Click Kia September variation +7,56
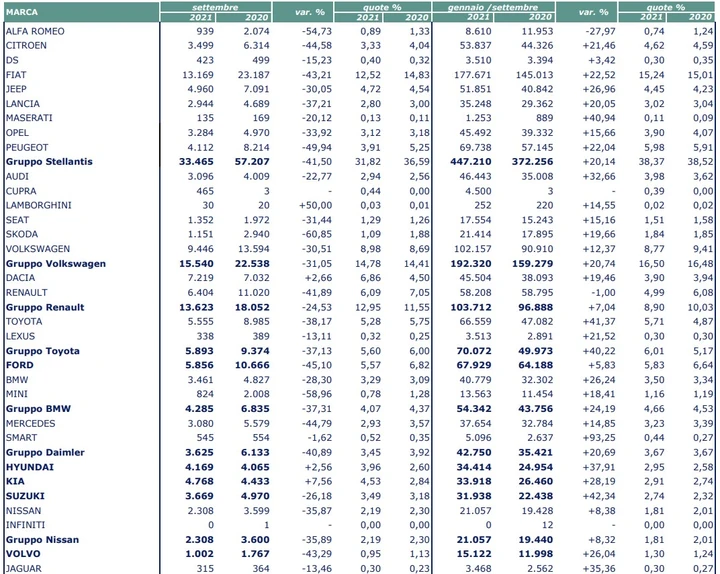 [318, 481]
